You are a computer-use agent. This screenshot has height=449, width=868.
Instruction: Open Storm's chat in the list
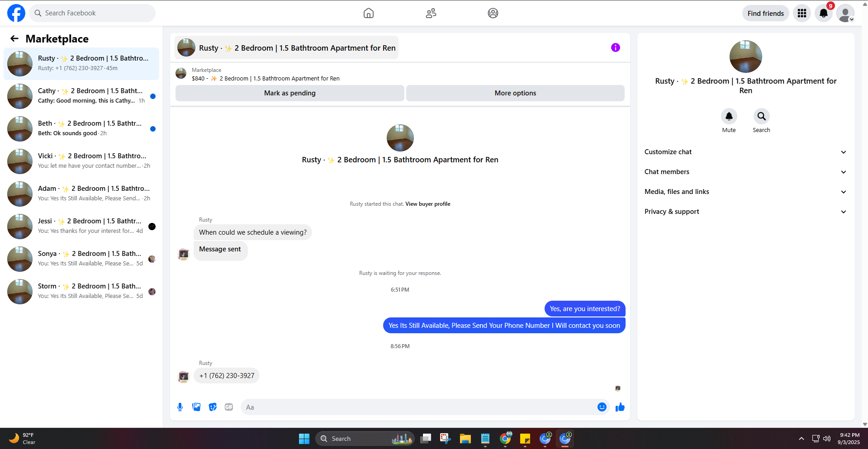pos(81,292)
